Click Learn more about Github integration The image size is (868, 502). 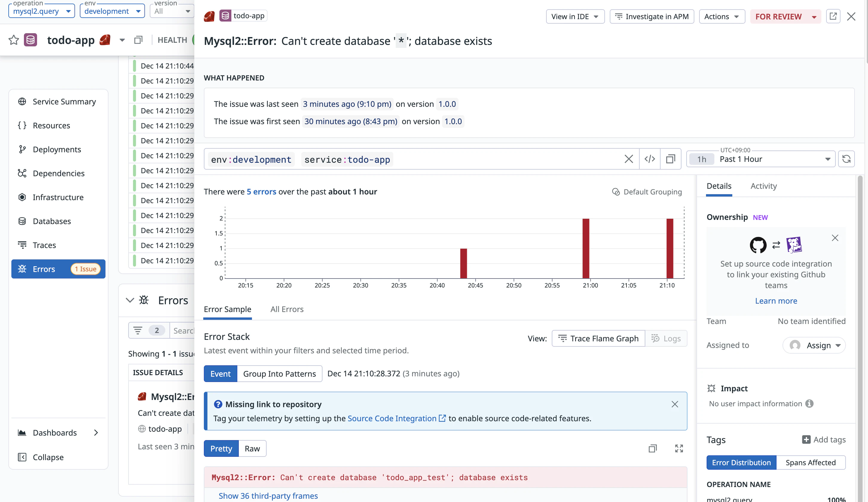(x=776, y=301)
